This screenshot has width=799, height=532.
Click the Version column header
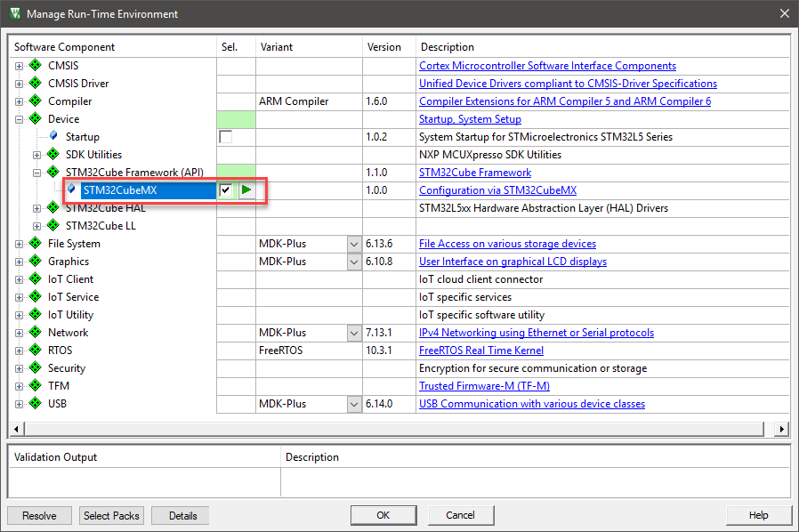pos(389,47)
